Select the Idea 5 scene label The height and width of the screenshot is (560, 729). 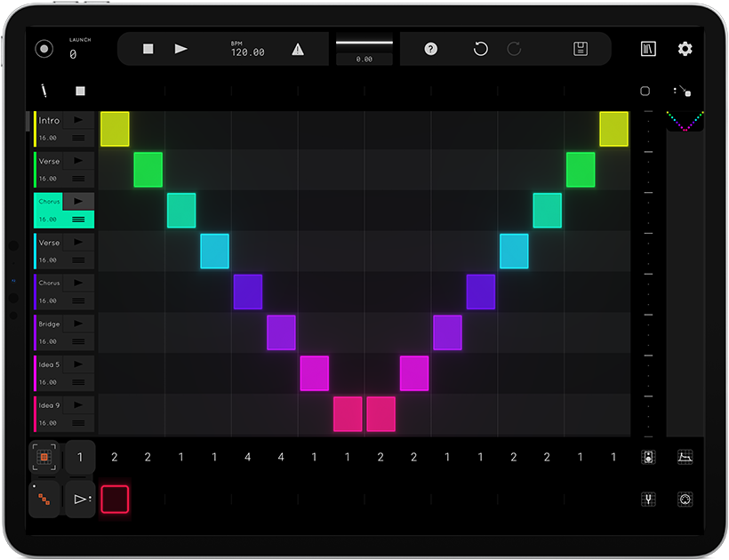(49, 364)
